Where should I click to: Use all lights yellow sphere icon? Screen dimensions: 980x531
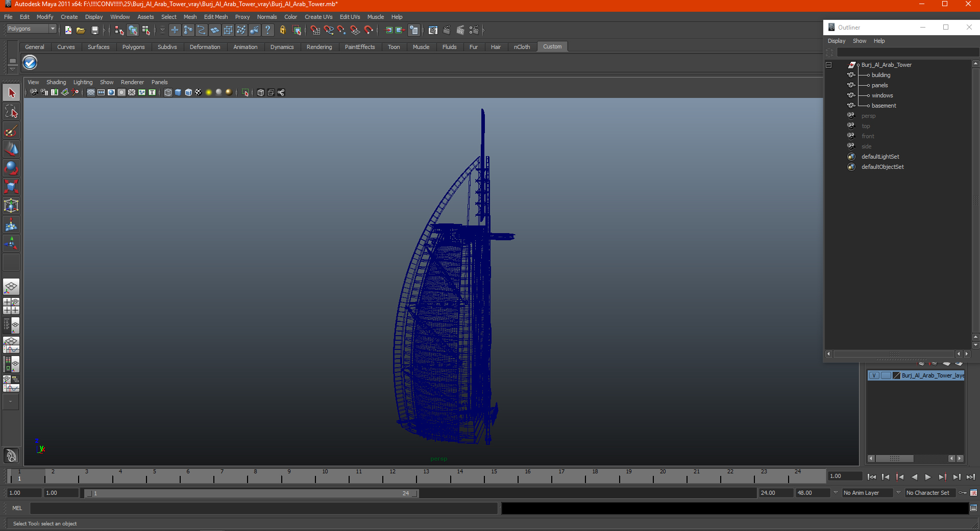(209, 92)
